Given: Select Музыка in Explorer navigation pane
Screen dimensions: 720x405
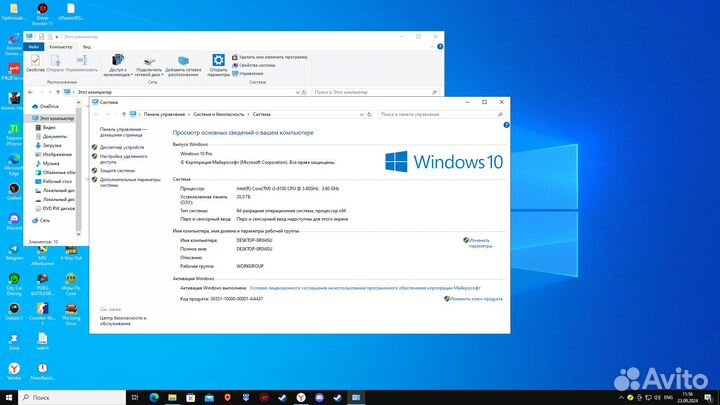Looking at the screenshot, I should 47,163.
